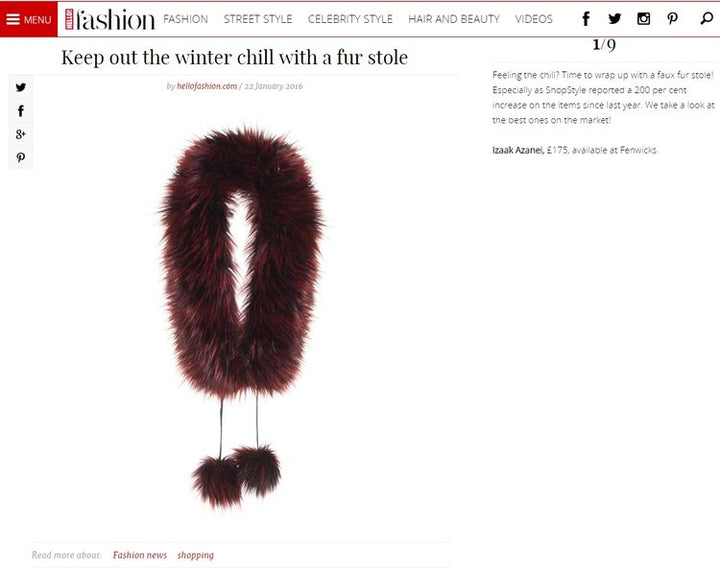Pin article using sidebar Pinterest icon
The image size is (720, 572).
[x=21, y=157]
